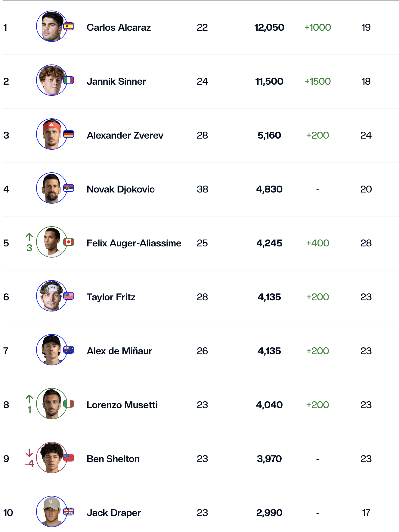Viewport: 399px width, 532px height.
Task: Click the Canada flag icon beside Auger-Aliassime
Action: click(69, 242)
